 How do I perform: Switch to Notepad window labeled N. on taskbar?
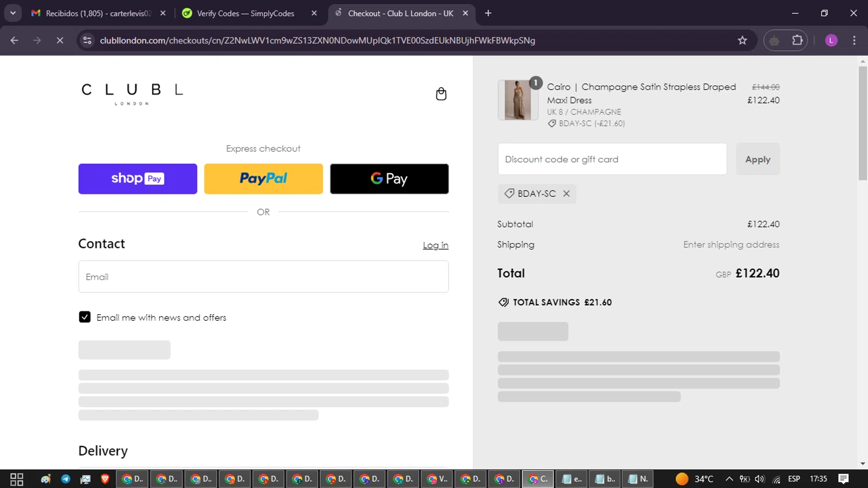(638, 479)
